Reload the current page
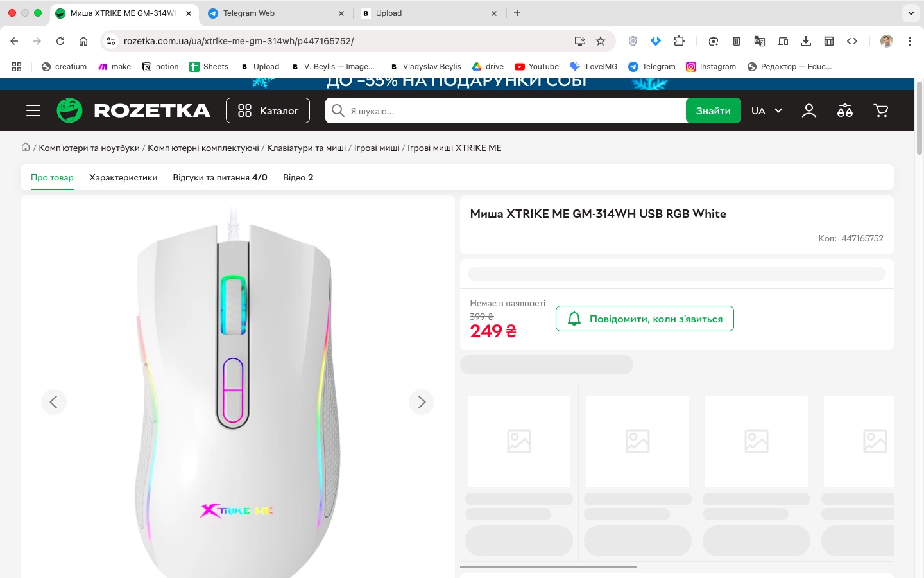924x578 pixels. (x=60, y=41)
